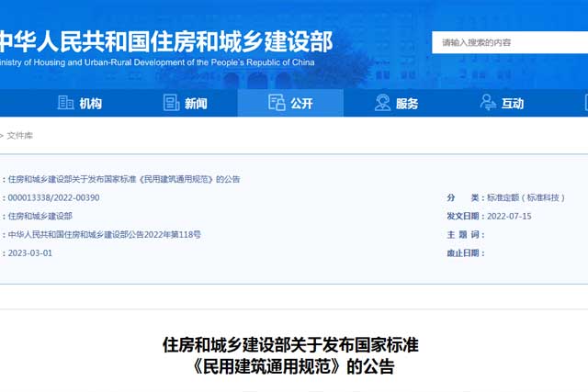Viewport: 588px width, 392px height.
Task: Click the 机构 building icon
Action: click(65, 103)
